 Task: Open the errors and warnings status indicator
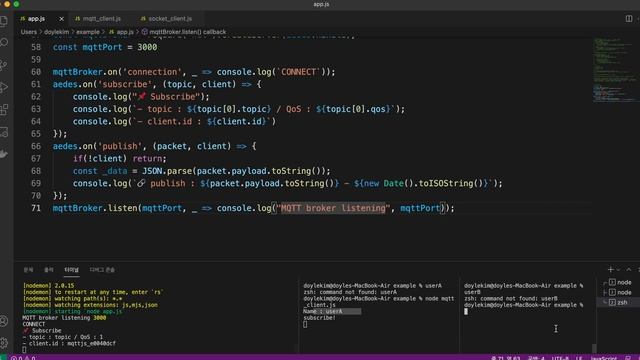(23, 358)
